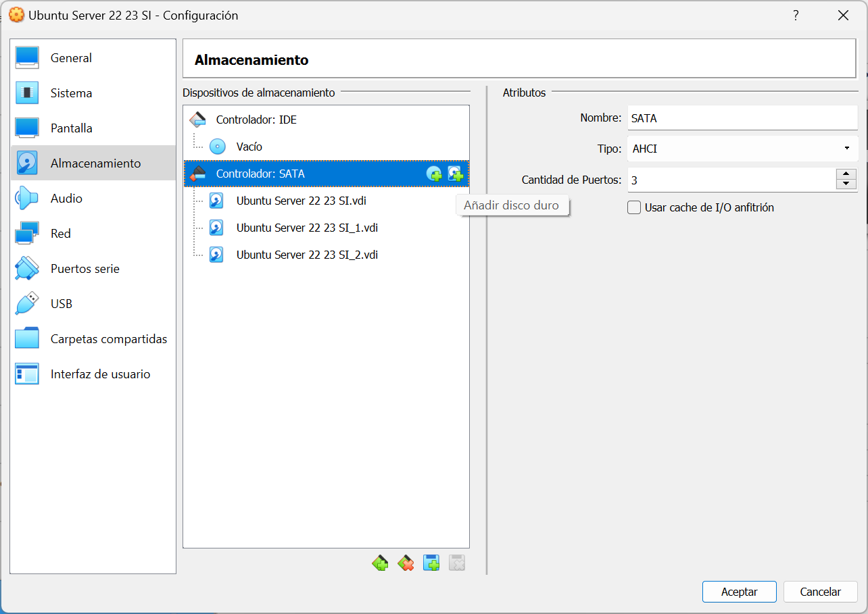This screenshot has width=868, height=614.
Task: Select the Controlador: SATA row
Action: [326, 174]
